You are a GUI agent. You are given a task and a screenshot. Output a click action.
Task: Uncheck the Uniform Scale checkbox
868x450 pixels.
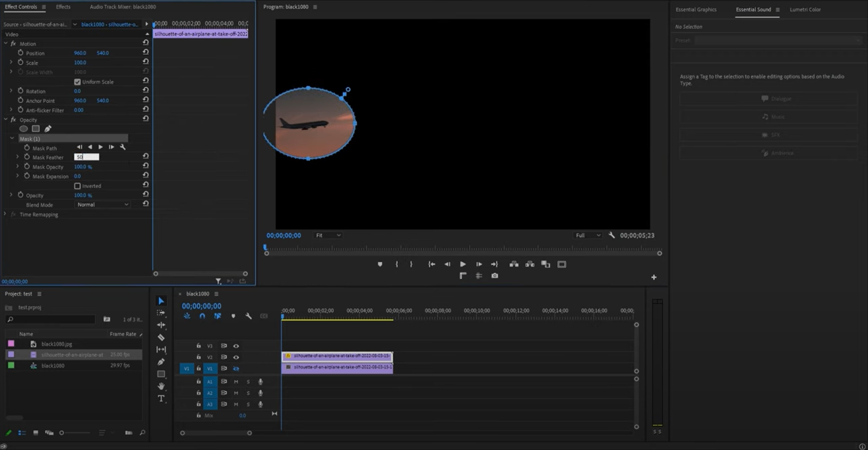coord(77,82)
